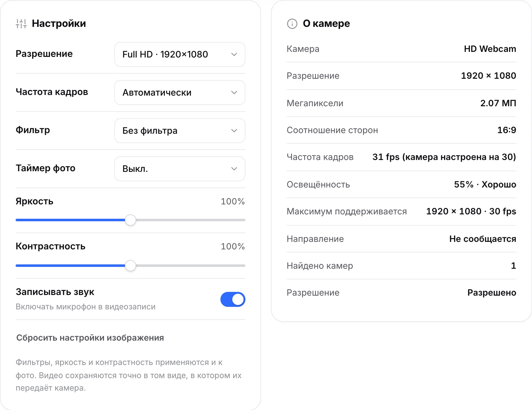Click the Записывать звук label
The image size is (532, 410).
[55, 292]
